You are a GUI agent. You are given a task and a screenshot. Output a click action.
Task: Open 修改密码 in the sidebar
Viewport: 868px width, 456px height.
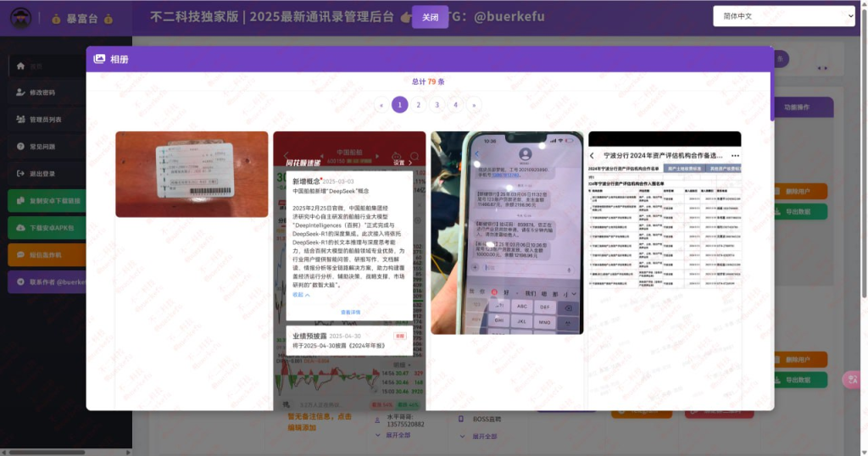pyautogui.click(x=47, y=92)
